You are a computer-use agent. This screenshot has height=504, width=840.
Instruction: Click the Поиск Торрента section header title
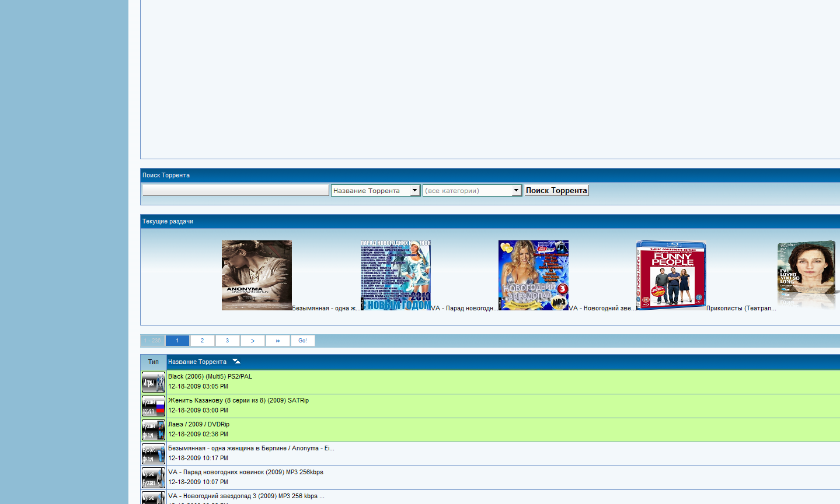[166, 175]
